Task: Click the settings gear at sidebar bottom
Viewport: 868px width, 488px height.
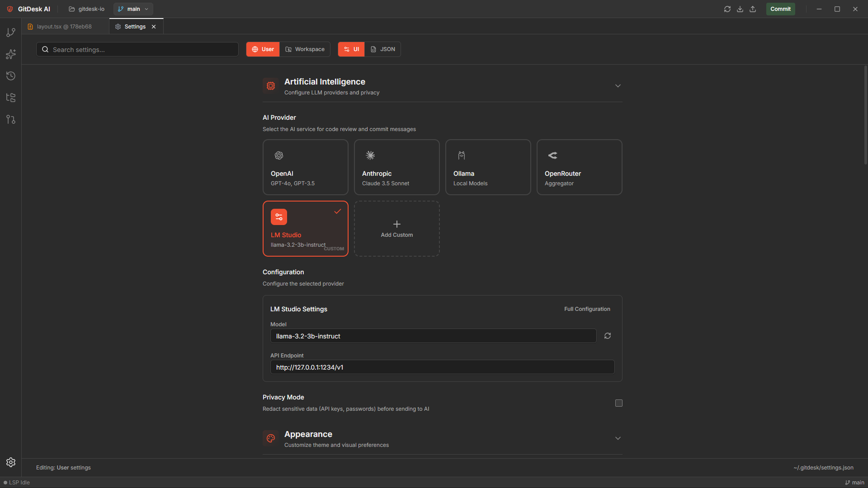Action: 11,462
